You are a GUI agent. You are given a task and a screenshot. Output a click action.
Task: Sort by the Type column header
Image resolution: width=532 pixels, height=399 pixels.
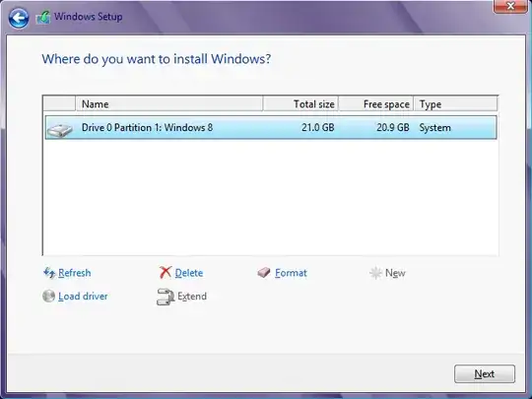[x=455, y=103]
